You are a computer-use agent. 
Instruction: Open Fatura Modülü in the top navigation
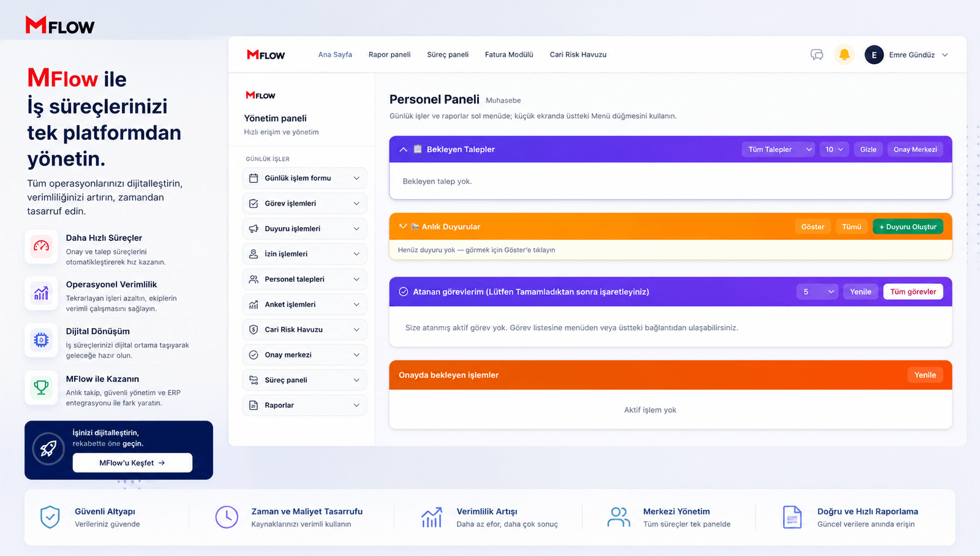point(509,55)
